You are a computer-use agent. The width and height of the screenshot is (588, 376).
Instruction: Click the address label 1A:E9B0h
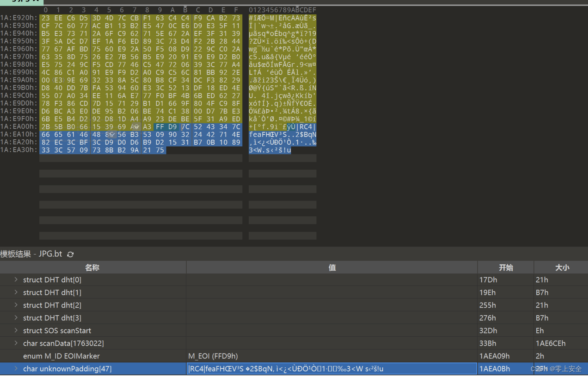(19, 88)
